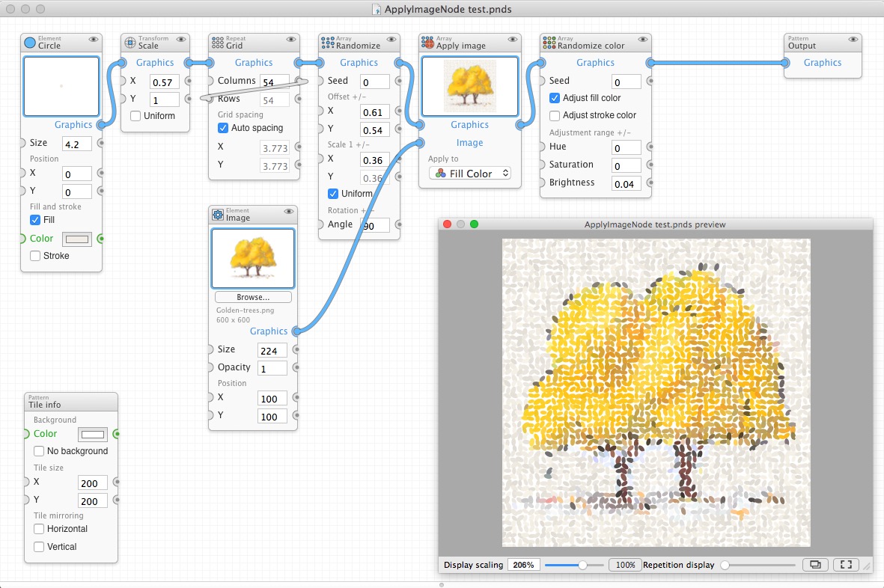Viewport: 884px width, 588px height.
Task: Select the Circle element node icon
Action: pos(29,43)
